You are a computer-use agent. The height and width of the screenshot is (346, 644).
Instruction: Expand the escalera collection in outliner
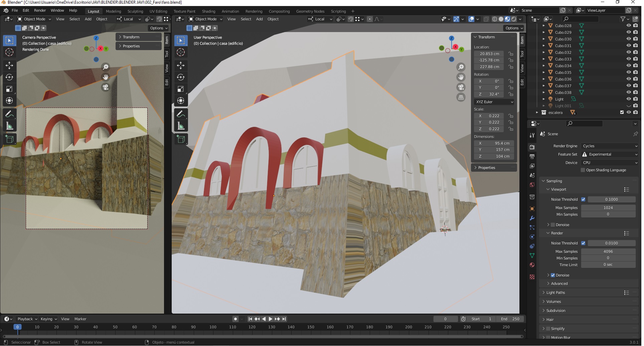[537, 113]
